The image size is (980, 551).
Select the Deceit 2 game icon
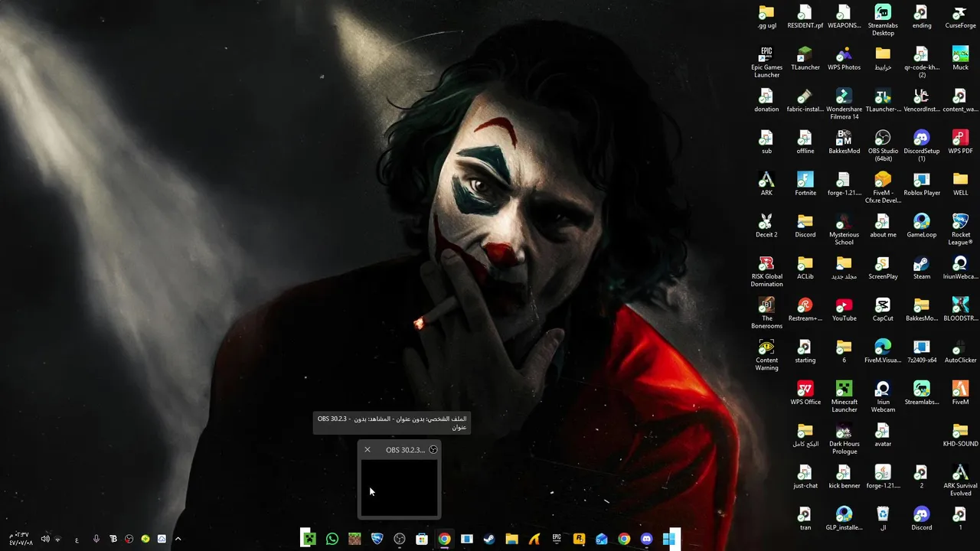pyautogui.click(x=766, y=227)
